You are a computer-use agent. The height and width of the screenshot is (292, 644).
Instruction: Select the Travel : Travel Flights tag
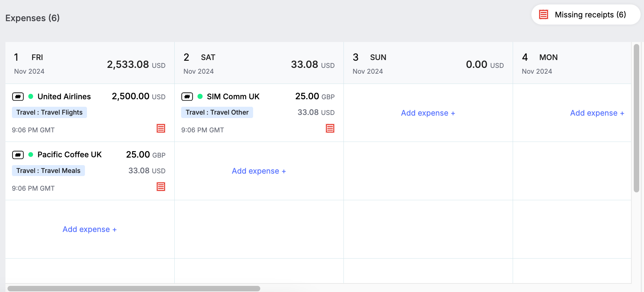(x=49, y=112)
